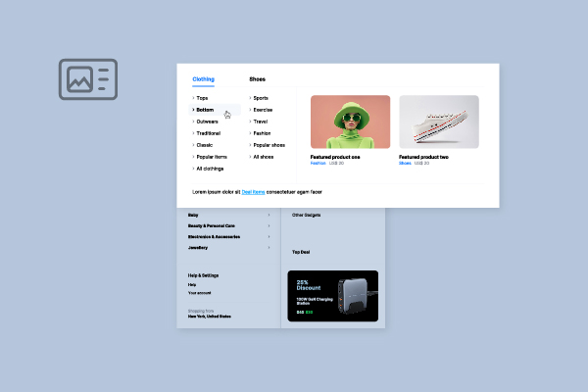Click the image card icon on the left

(x=88, y=79)
